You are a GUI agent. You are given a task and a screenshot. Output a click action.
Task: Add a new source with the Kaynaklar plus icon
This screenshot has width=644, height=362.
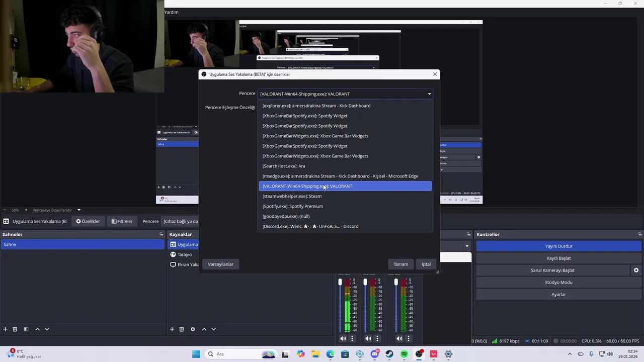(172, 329)
